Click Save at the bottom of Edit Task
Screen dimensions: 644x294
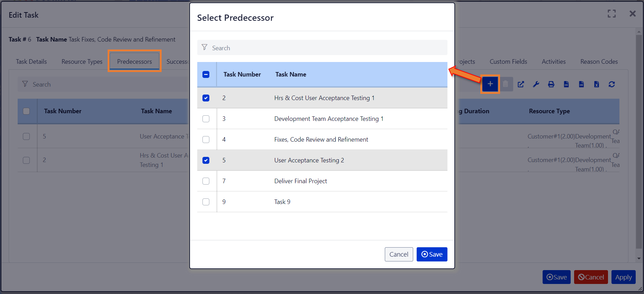[556, 277]
